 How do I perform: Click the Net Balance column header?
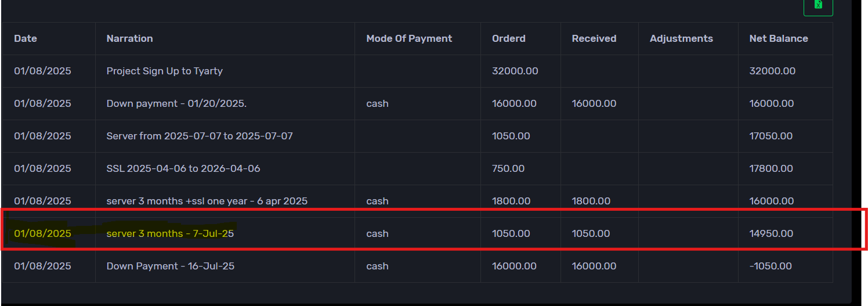pyautogui.click(x=778, y=38)
